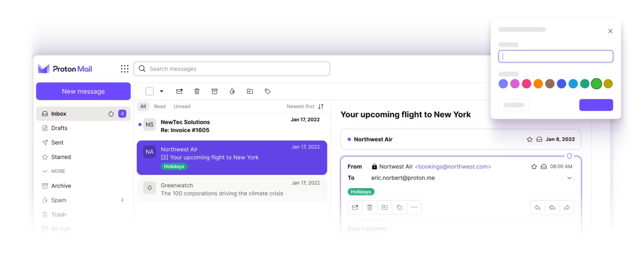644x255 pixels.
Task: Click the move to trash toolbar icon
Action: click(x=197, y=91)
